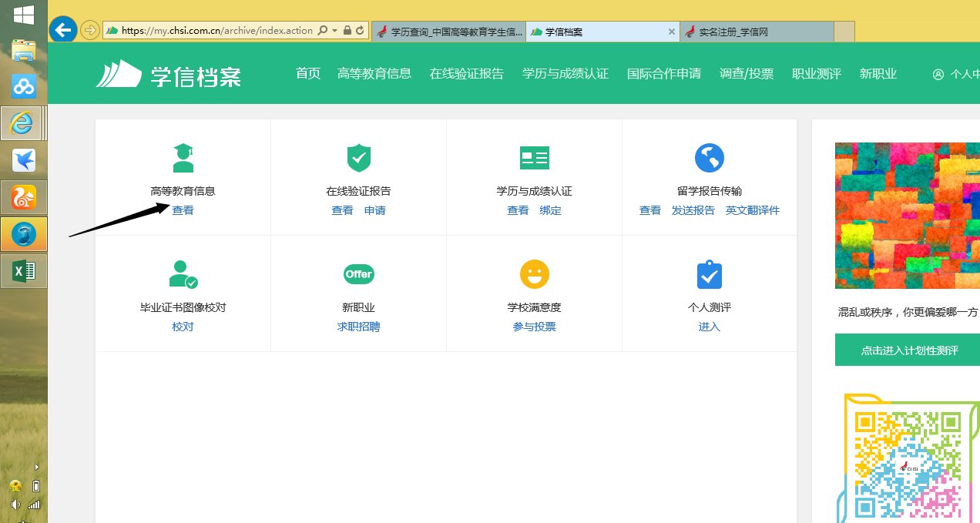Click the 新职业 Offer badge icon

click(358, 274)
